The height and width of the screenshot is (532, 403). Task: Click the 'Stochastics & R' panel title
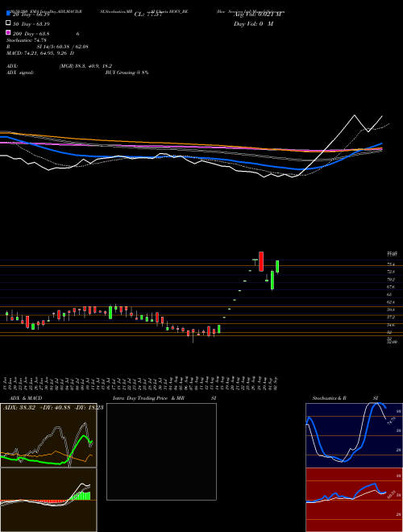point(329,398)
